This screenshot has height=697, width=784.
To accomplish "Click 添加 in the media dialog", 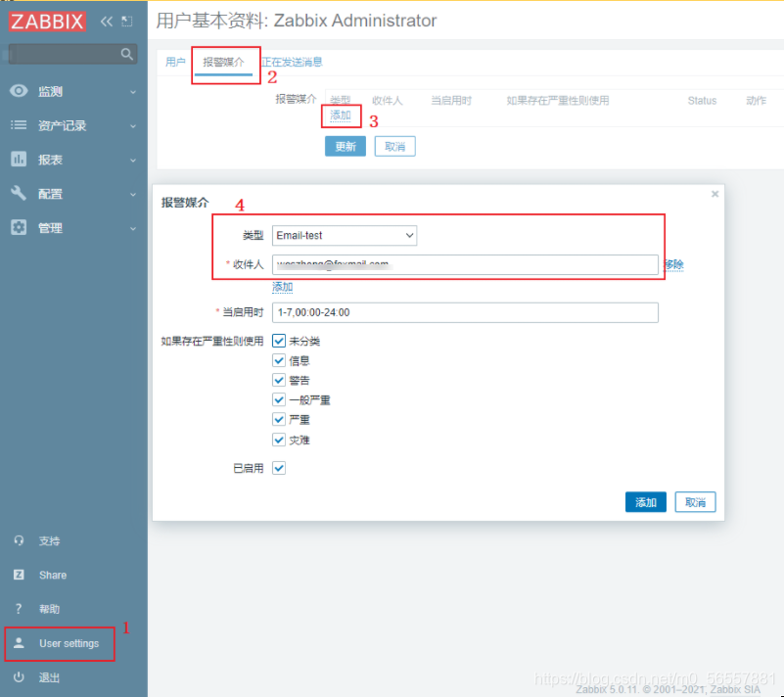I will coord(645,501).
